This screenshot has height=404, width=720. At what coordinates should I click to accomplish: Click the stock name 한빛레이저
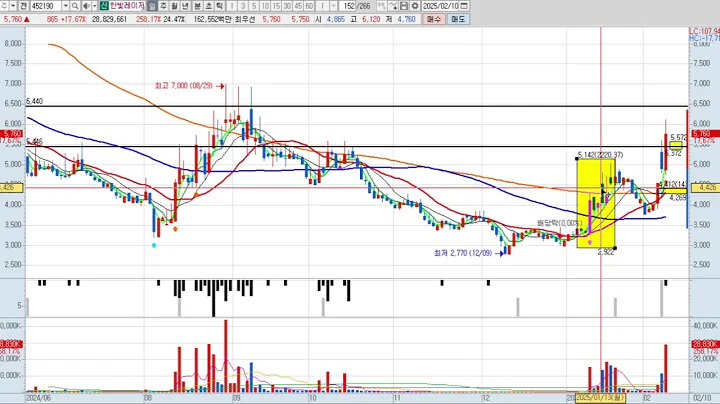pos(127,6)
